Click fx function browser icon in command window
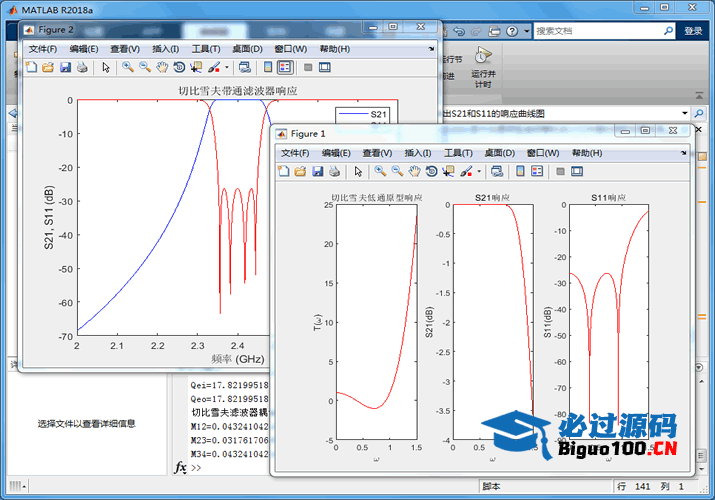Screen dimensions: 715x500 (x=181, y=468)
